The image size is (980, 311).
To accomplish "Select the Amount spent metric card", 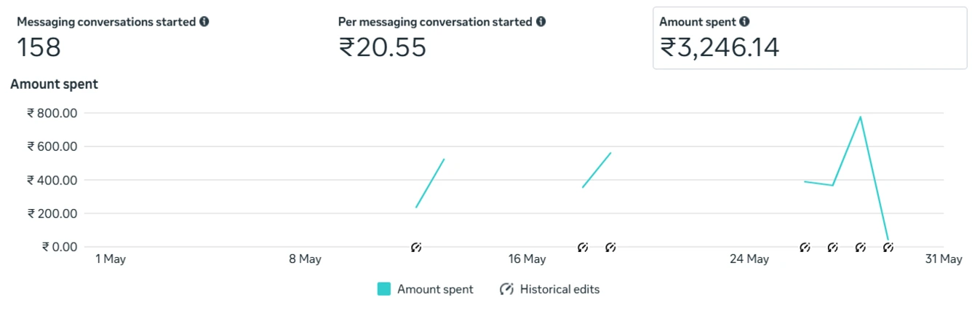I will click(809, 38).
